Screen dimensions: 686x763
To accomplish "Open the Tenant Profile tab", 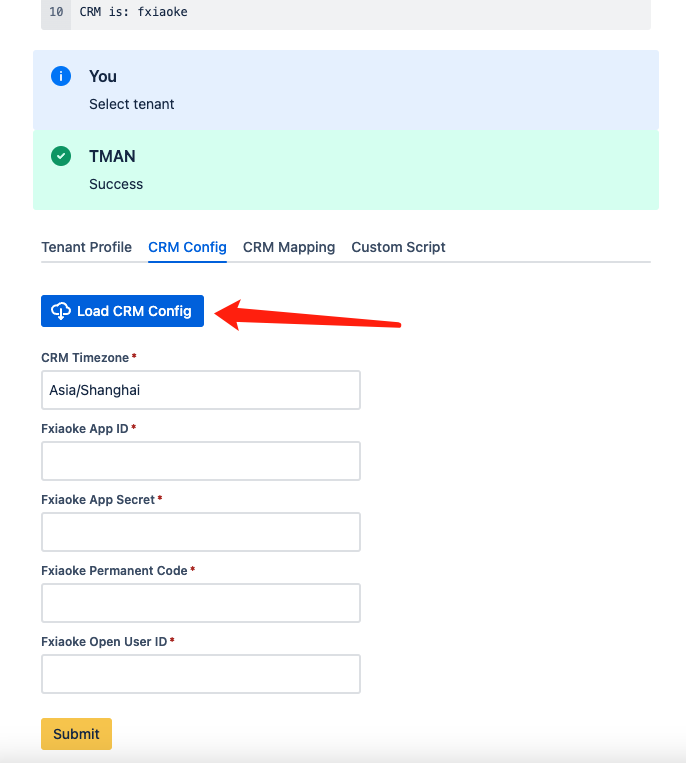I will tap(87, 247).
